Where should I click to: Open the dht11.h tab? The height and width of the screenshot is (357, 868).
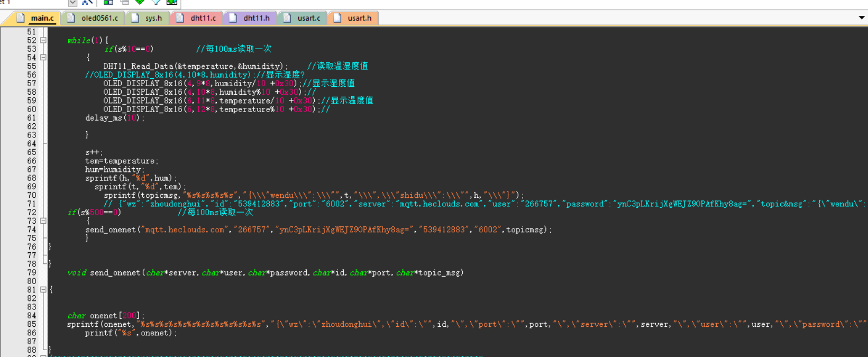(x=250, y=18)
